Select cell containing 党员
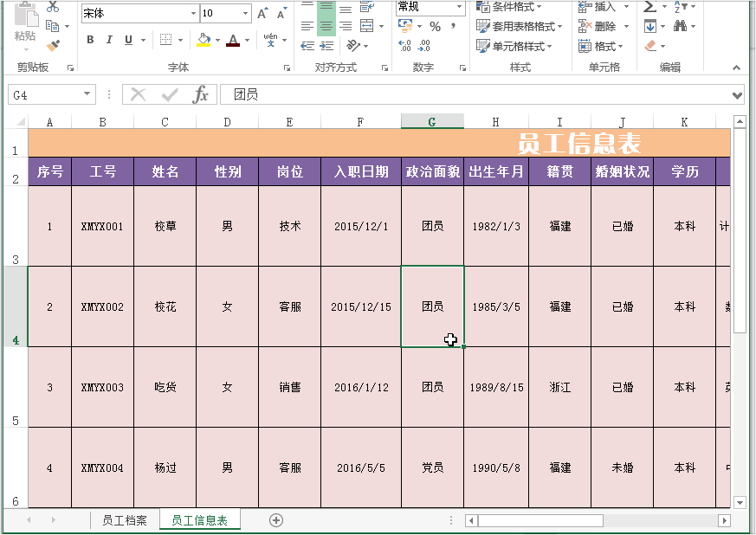 [x=432, y=467]
